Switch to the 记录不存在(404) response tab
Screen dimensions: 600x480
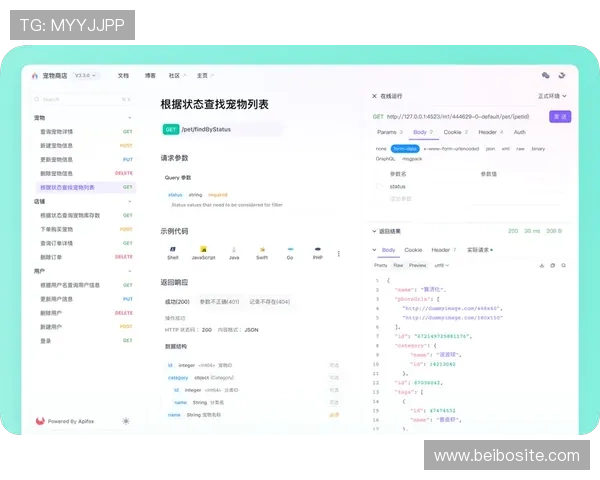(269, 302)
